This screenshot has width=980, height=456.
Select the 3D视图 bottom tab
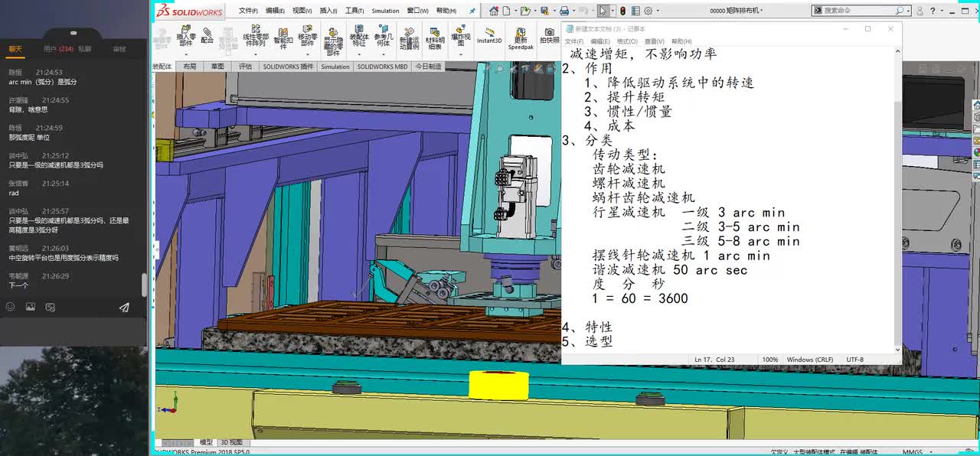coord(231,442)
